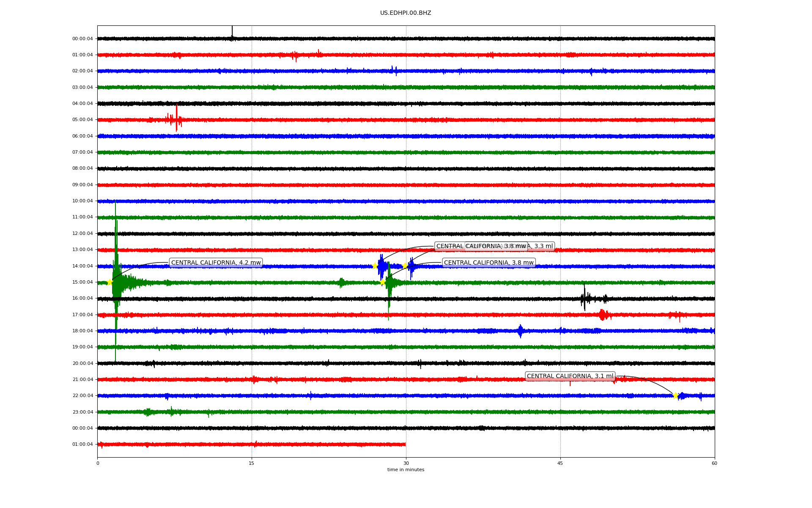Select the 22:00:04 trace time label
Viewport: 812px width, 508px height.
tap(82, 396)
